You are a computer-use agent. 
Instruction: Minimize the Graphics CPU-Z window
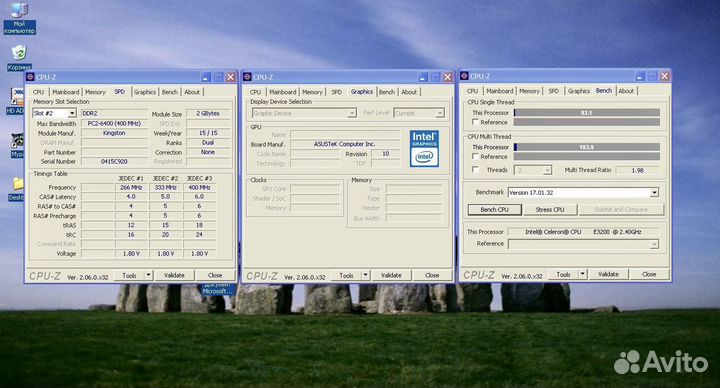tap(422, 77)
